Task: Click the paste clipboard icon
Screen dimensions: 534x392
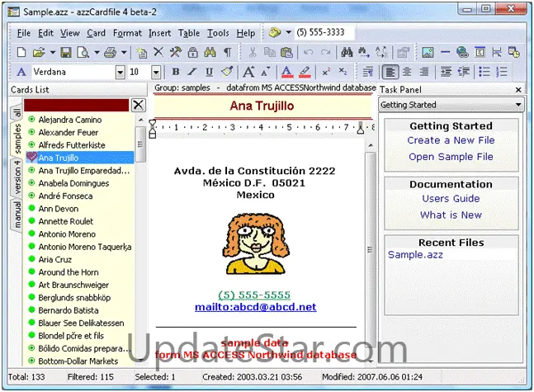Action: coord(286,52)
